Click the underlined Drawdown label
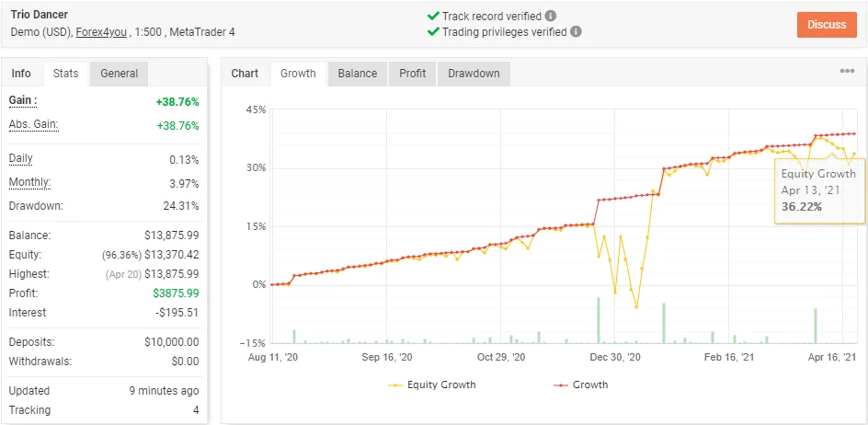The width and height of the screenshot is (868, 425). (35, 205)
